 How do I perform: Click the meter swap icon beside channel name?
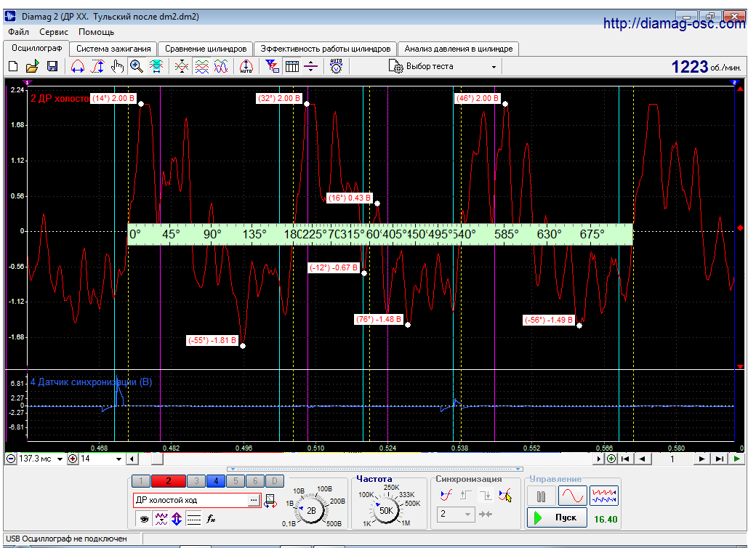point(270,501)
